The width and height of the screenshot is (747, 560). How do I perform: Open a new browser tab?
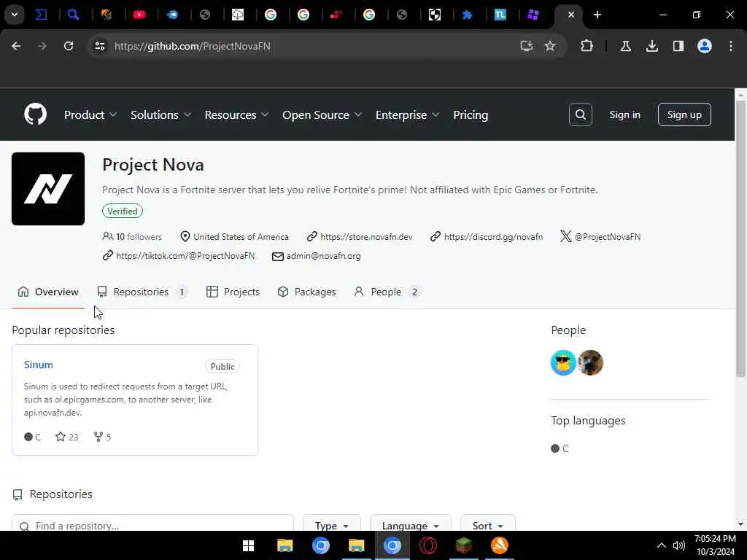[597, 15]
